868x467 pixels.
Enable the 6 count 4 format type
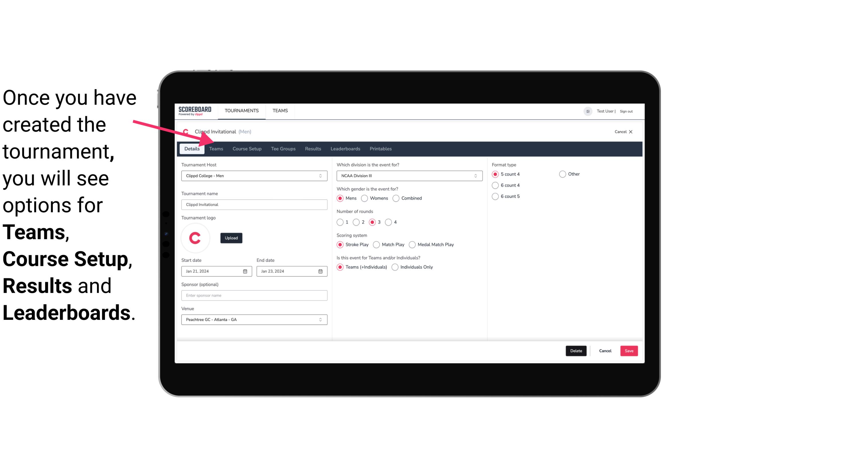point(495,185)
